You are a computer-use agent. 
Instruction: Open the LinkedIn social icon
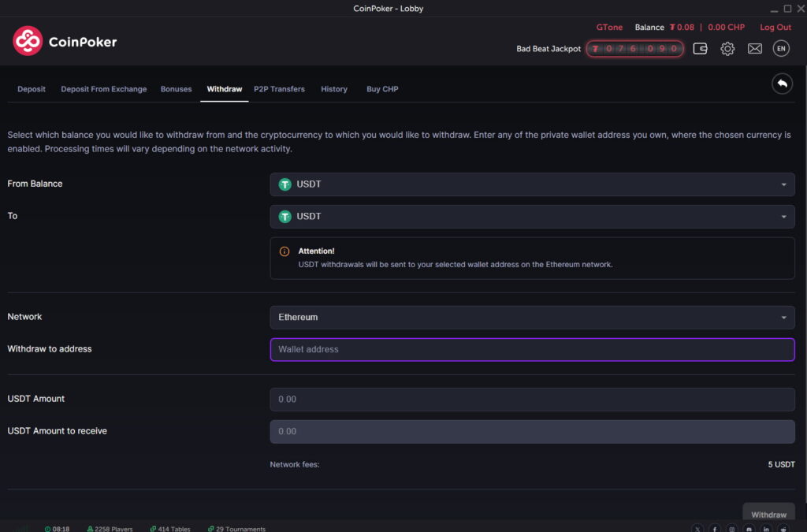pyautogui.click(x=766, y=528)
